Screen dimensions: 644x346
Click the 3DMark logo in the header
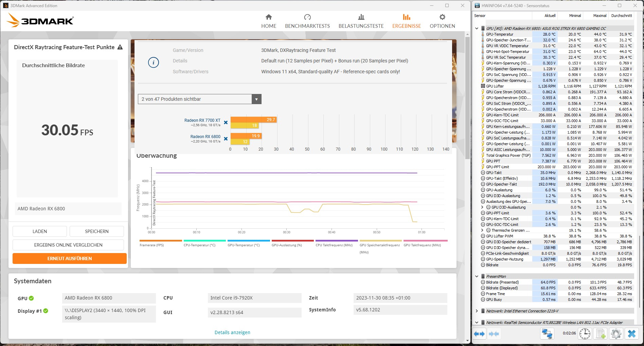pos(40,21)
